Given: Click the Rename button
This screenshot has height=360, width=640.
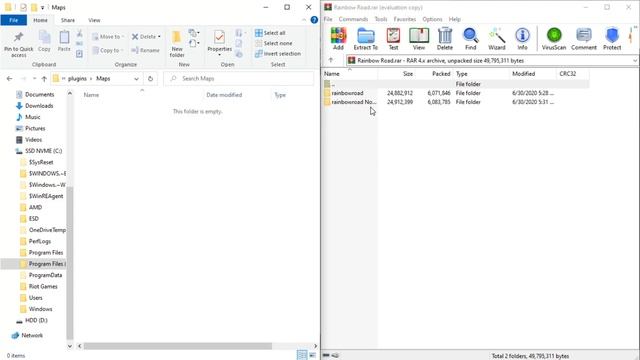Looking at the screenshot, I should [x=146, y=50].
